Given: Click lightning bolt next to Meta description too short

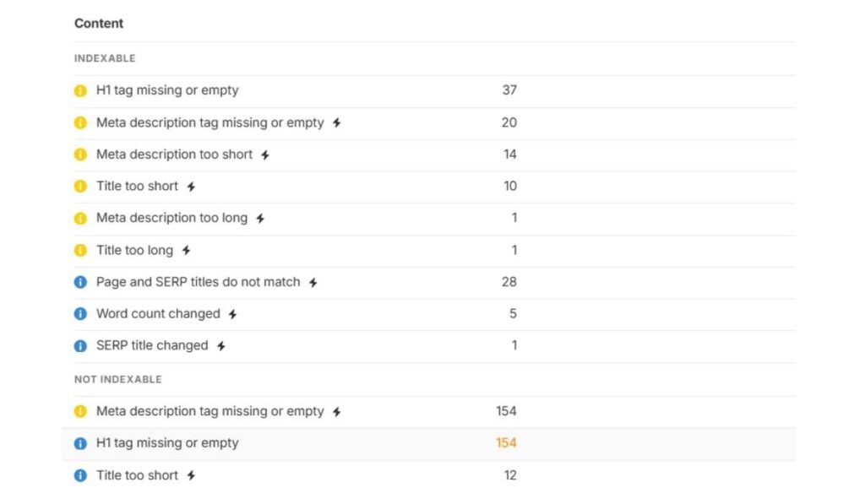Looking at the screenshot, I should click(265, 154).
